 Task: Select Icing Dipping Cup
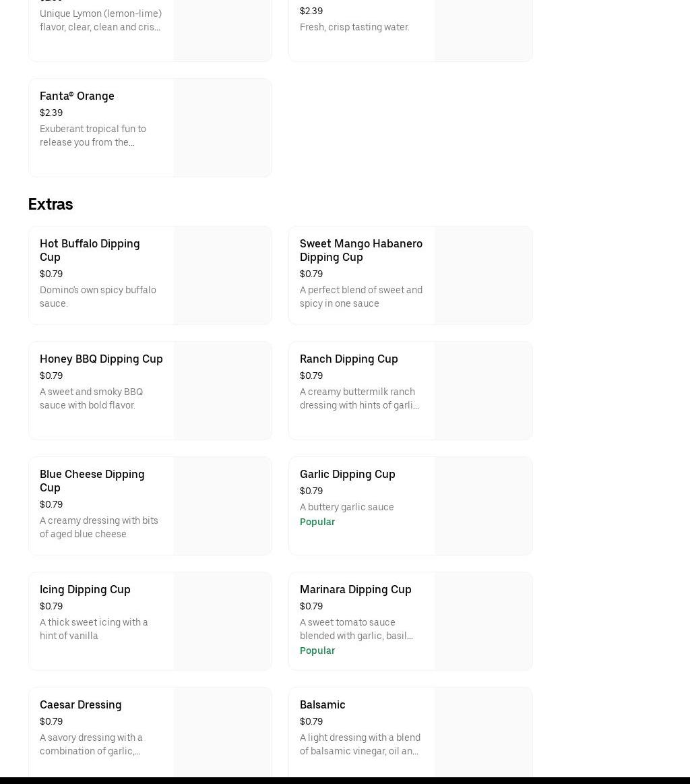click(150, 621)
